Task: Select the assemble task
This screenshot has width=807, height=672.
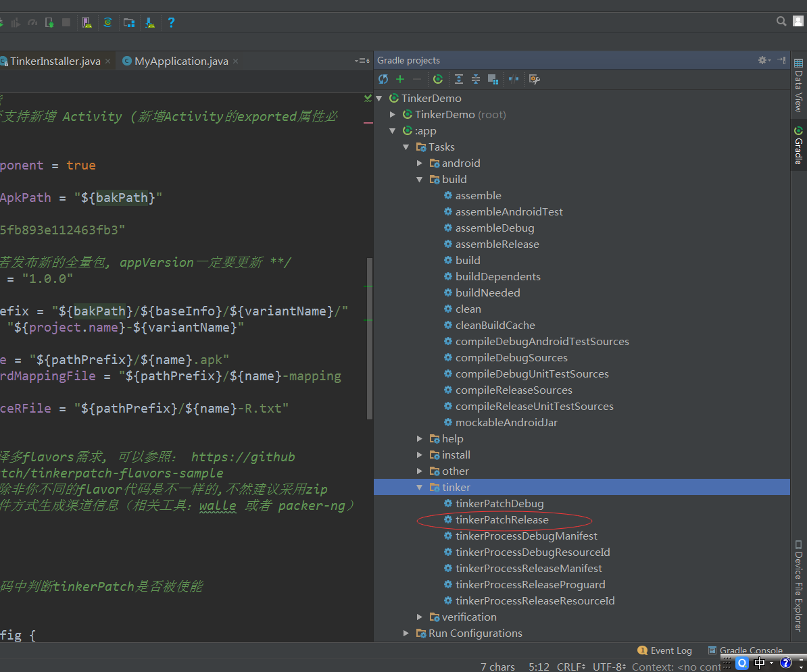Action: point(478,195)
